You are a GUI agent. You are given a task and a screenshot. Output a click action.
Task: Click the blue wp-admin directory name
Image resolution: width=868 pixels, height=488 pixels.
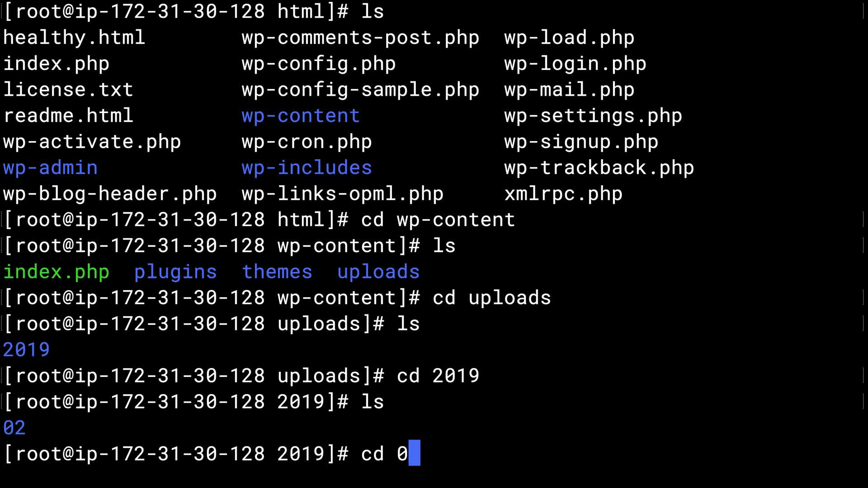pyautogui.click(x=50, y=168)
